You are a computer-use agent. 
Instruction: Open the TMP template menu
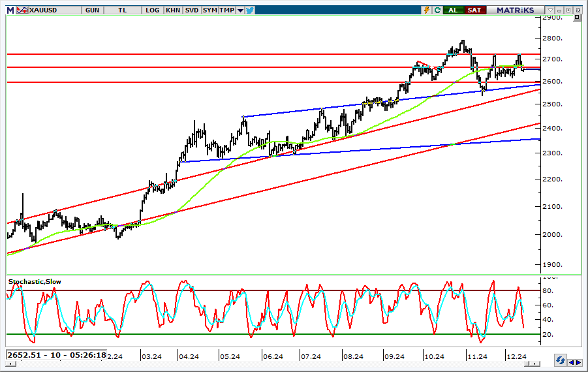226,10
